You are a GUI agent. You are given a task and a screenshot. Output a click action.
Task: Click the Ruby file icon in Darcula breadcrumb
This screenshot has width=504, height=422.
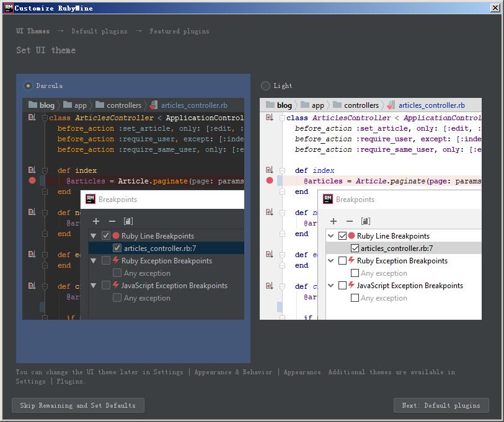coord(154,105)
